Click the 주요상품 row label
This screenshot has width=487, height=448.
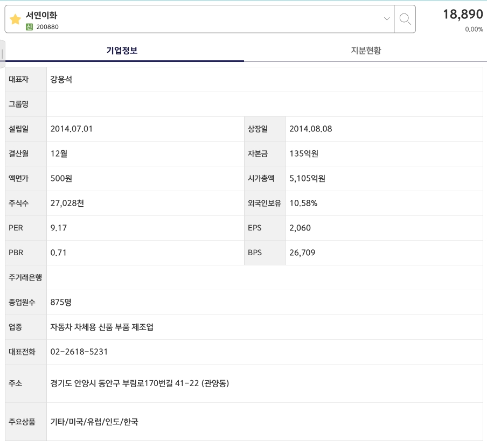(x=22, y=422)
